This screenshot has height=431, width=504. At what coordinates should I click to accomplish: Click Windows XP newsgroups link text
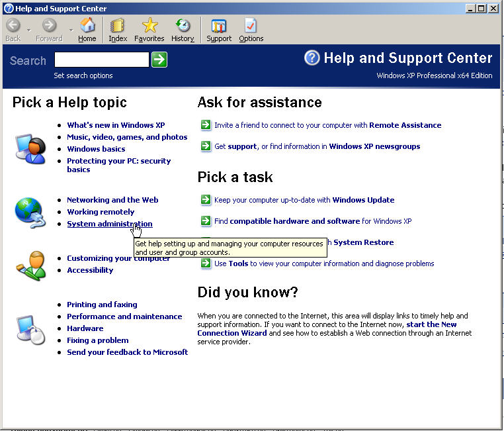[x=374, y=146]
